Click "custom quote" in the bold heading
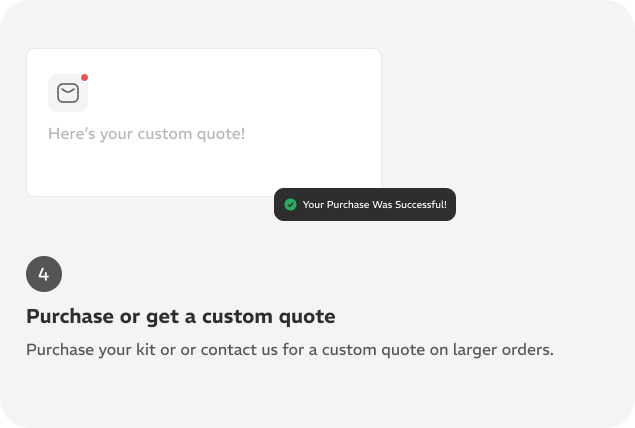The height and width of the screenshot is (428, 635). [x=268, y=317]
